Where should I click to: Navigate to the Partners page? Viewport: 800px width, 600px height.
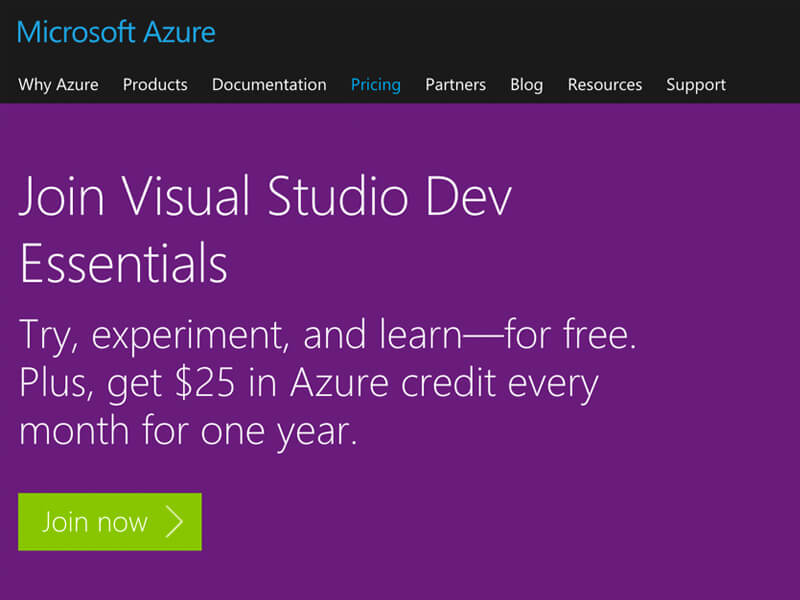pos(455,85)
